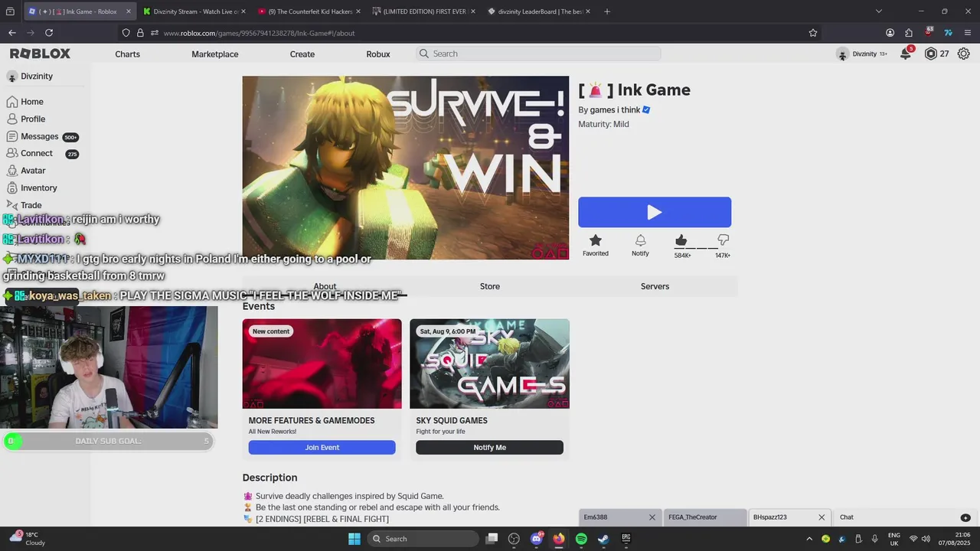Dislike Ink Game with thumbs down
This screenshot has height=551, width=980.
(x=723, y=240)
